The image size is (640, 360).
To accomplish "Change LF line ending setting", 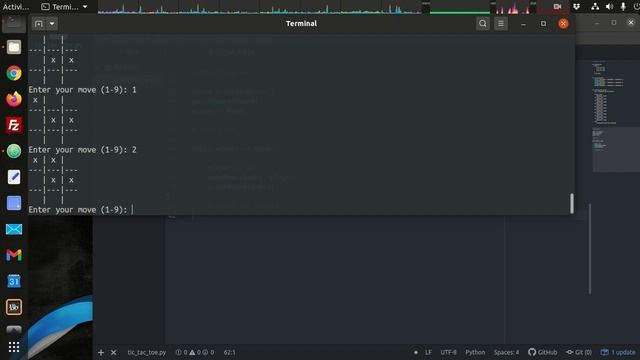I will tap(428, 352).
